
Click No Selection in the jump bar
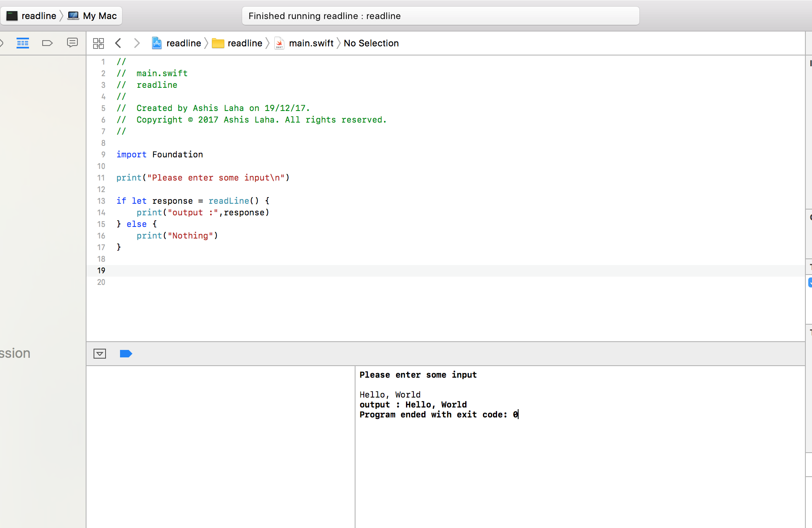pos(371,43)
